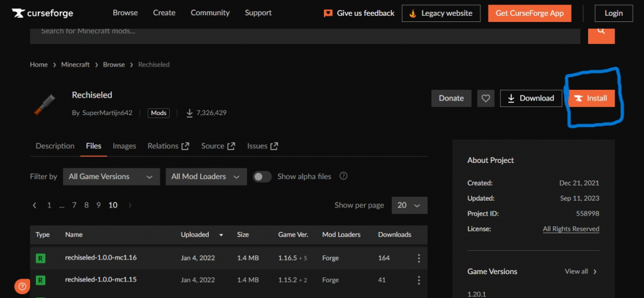Open the Issues external link tab
The height and width of the screenshot is (298, 644).
[262, 146]
